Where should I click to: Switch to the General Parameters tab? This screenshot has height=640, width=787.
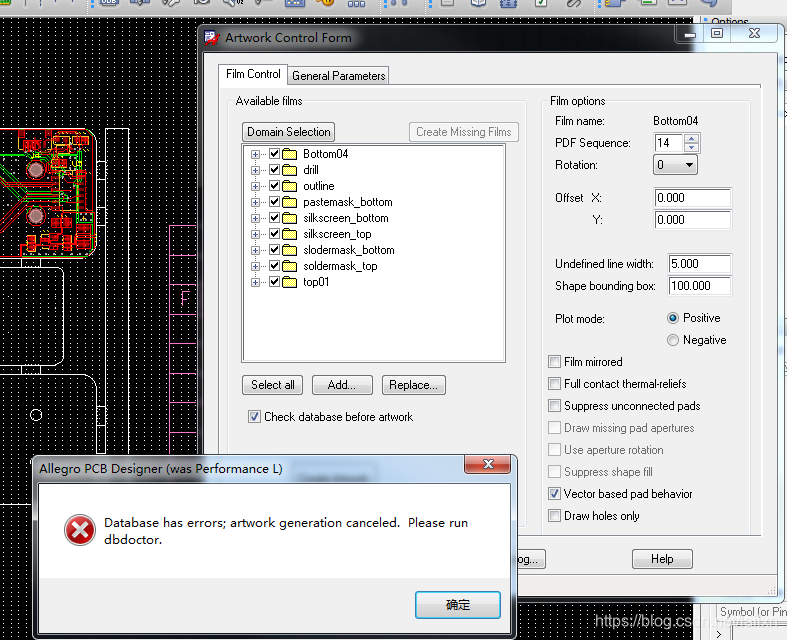(x=338, y=75)
